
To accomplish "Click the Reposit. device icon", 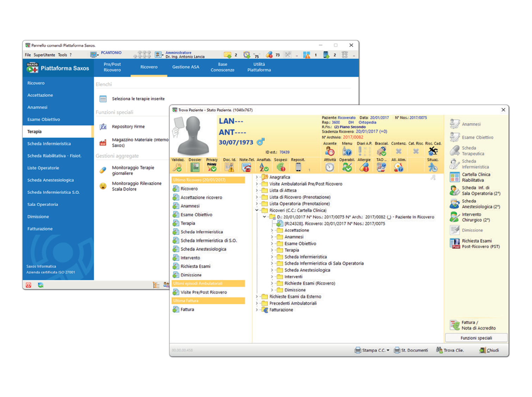I will click(298, 167).
